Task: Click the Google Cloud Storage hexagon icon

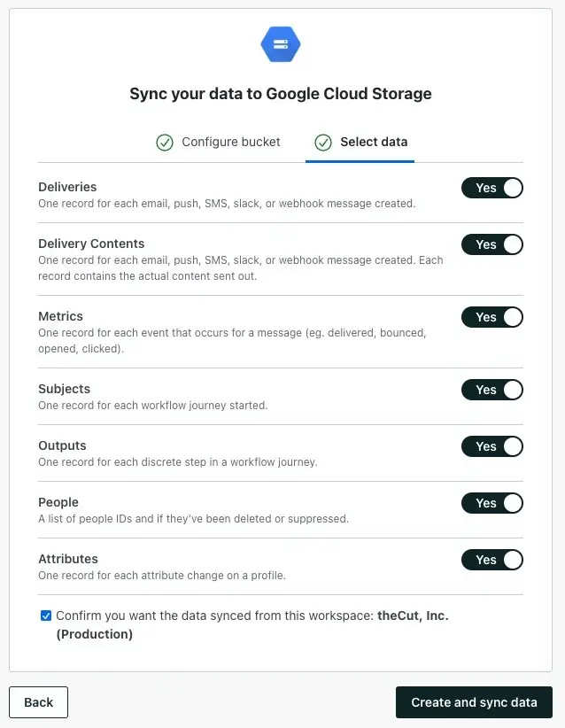Action: [x=281, y=44]
